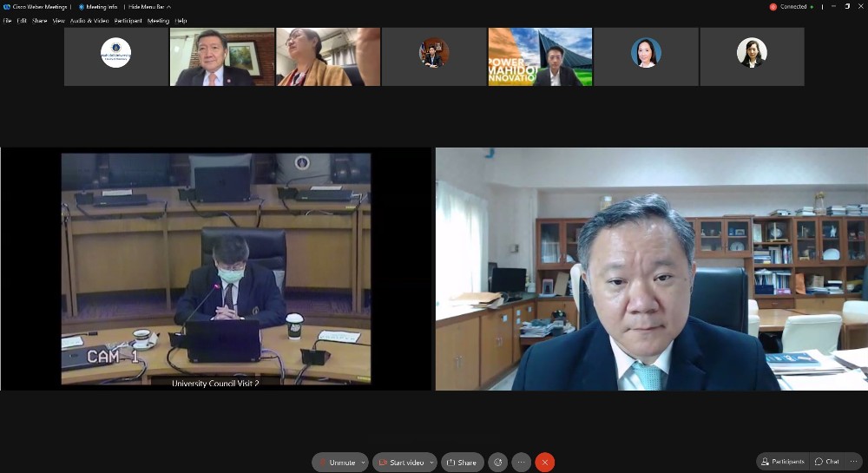Unmute the microphone

pos(337,463)
